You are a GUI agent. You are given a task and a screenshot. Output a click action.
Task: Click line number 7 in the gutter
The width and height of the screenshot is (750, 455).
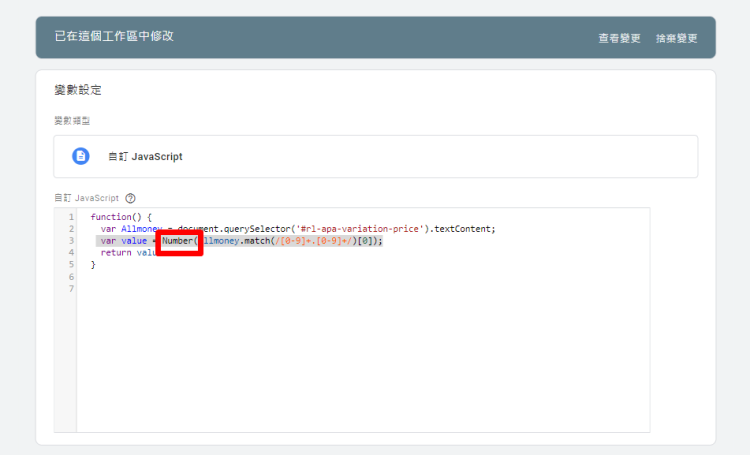coord(71,289)
